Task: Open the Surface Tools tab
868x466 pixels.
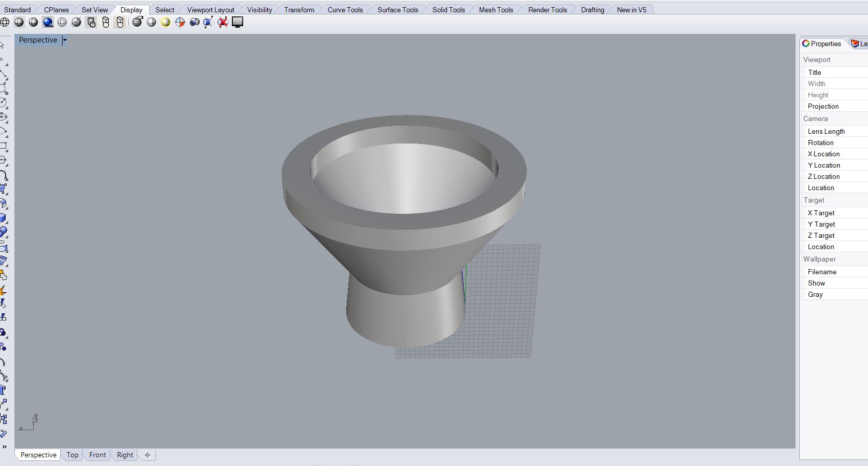Action: click(398, 10)
